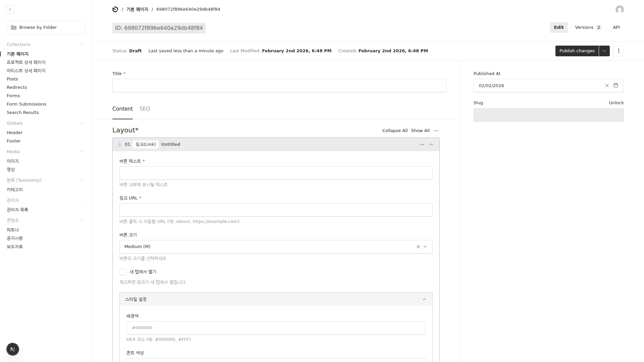
Task: Check the 새 탭에서 열기 checkbox
Action: coord(123,272)
